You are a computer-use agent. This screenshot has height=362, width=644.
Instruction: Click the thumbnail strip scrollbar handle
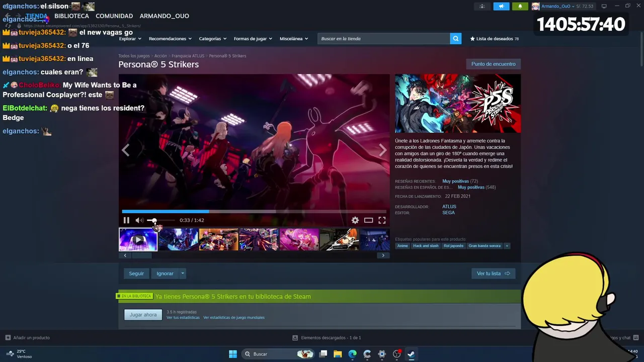(x=141, y=255)
